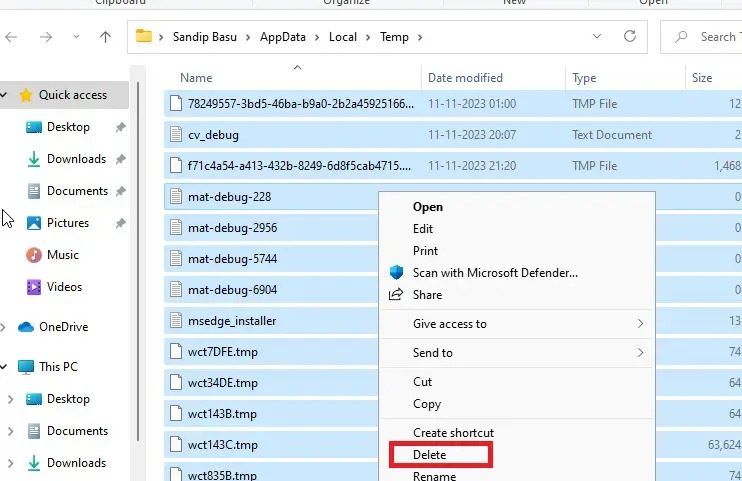Expand Documents under This PC
Screen dimensions: 742x481
click(10, 431)
